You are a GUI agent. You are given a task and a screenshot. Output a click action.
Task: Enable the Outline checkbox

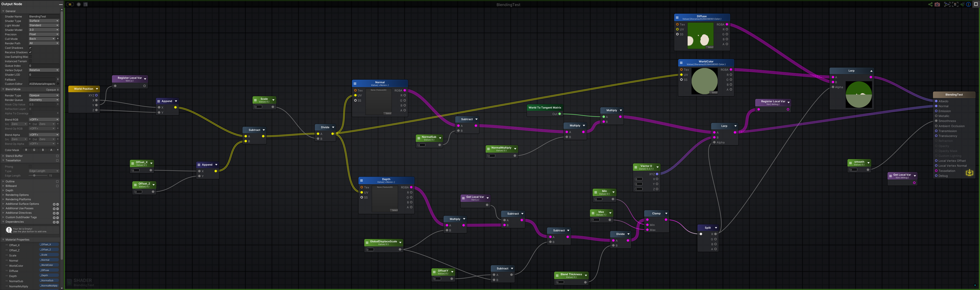(x=58, y=182)
